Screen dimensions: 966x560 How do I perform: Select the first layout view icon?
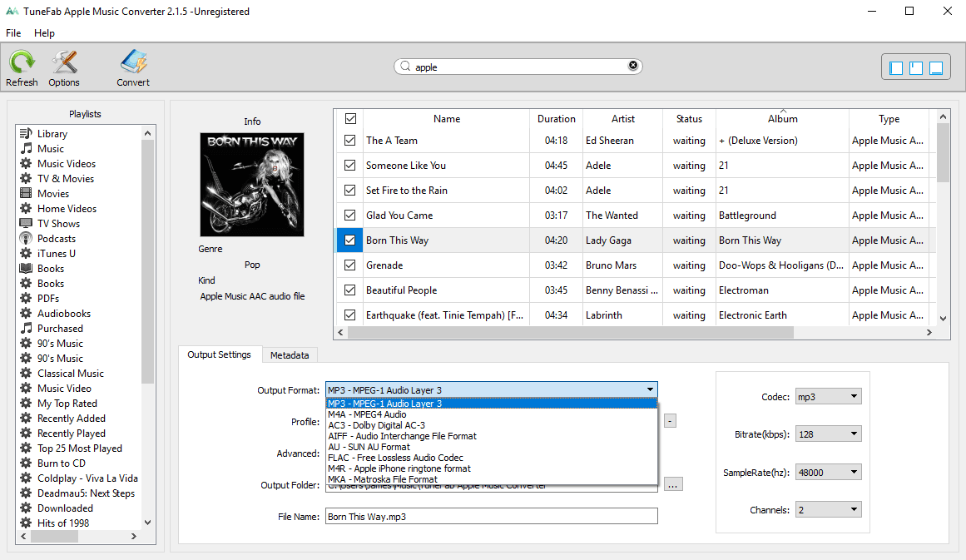click(x=896, y=67)
